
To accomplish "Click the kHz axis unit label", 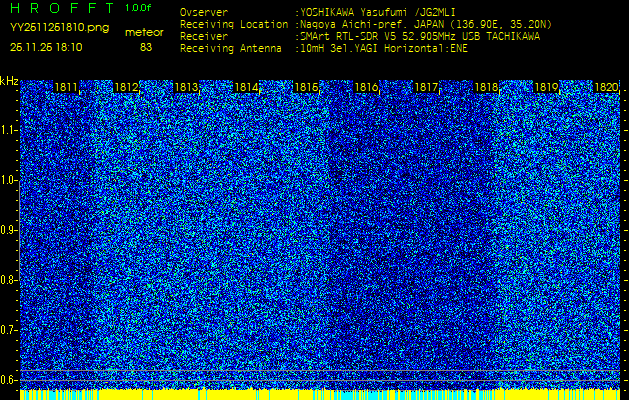I will click(9, 81).
